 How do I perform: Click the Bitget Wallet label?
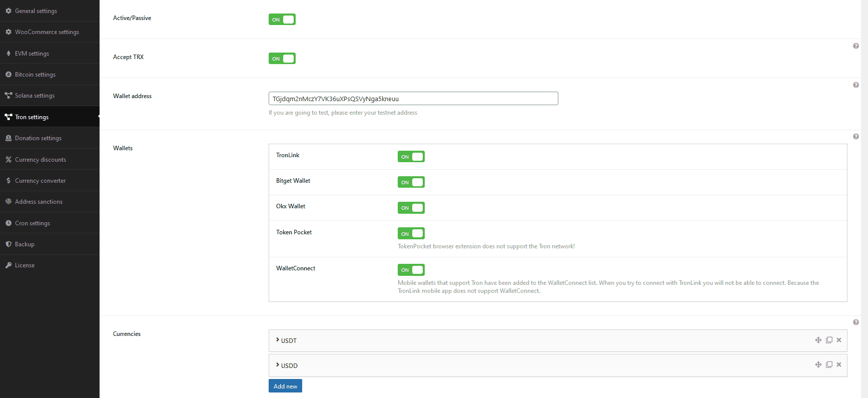(x=293, y=181)
